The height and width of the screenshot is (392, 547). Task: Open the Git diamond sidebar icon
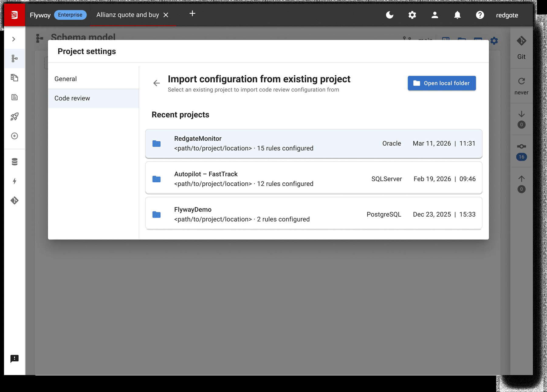[x=14, y=201]
